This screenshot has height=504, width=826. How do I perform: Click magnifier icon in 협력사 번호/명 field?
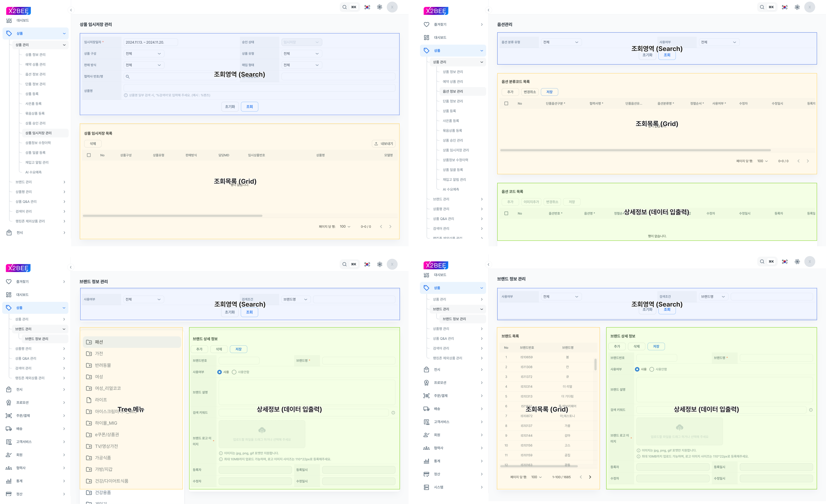[x=128, y=77]
